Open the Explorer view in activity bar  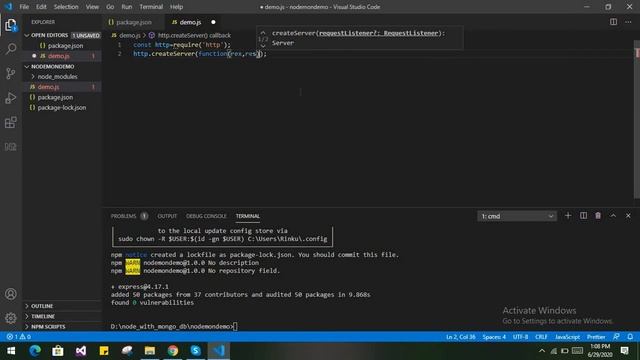click(x=11, y=25)
